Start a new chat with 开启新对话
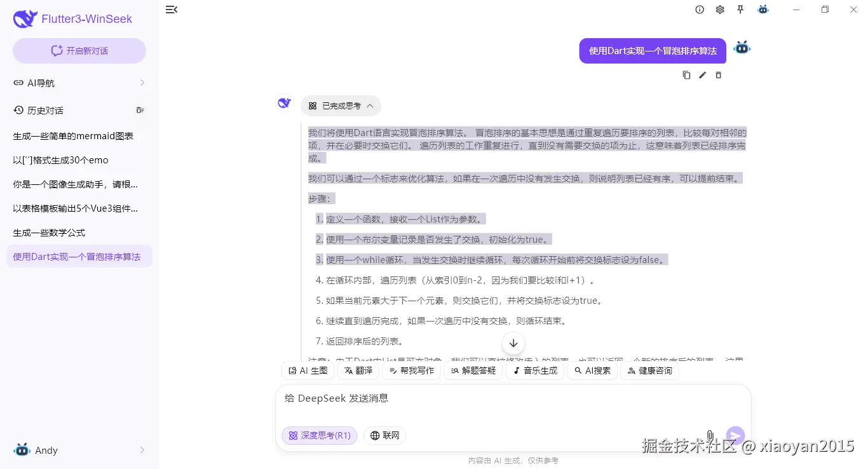 (x=79, y=50)
